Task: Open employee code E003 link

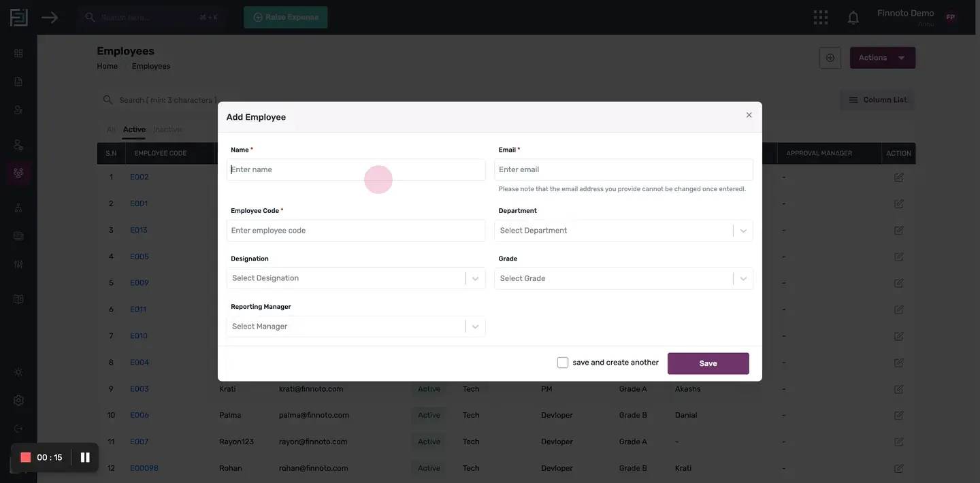Action: point(140,389)
